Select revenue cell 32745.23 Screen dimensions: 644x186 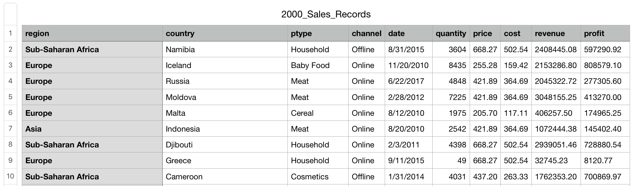pos(556,160)
